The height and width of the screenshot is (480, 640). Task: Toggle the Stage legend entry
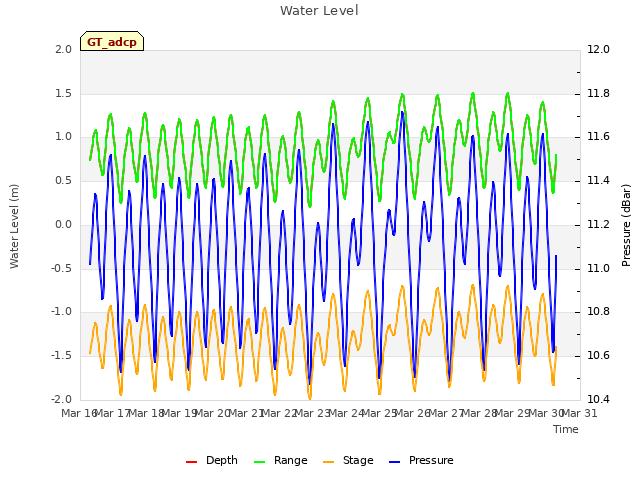point(348,460)
